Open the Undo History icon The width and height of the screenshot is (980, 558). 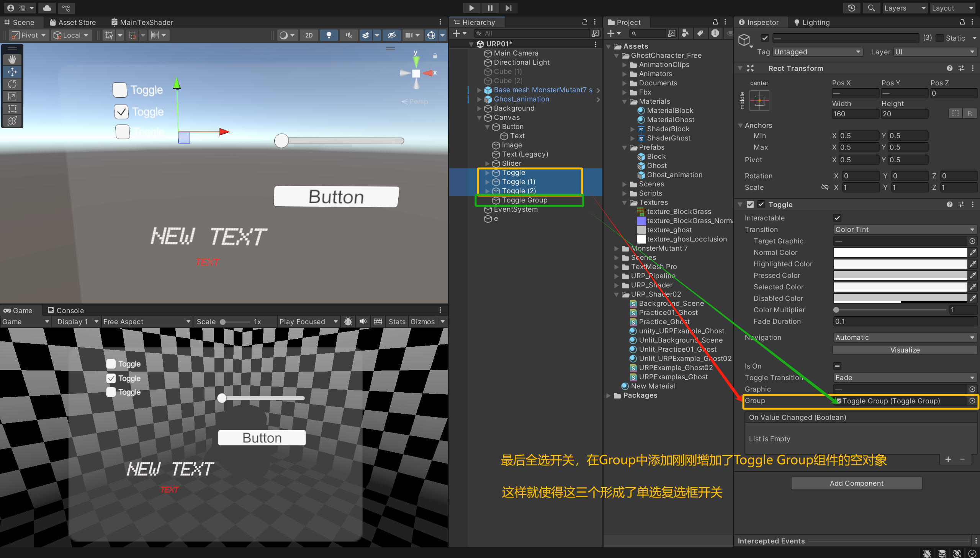coord(852,8)
